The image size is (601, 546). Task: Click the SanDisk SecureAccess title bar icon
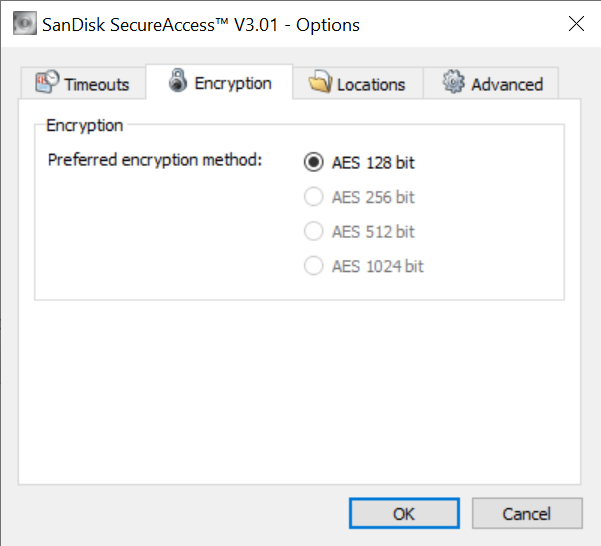pyautogui.click(x=25, y=23)
